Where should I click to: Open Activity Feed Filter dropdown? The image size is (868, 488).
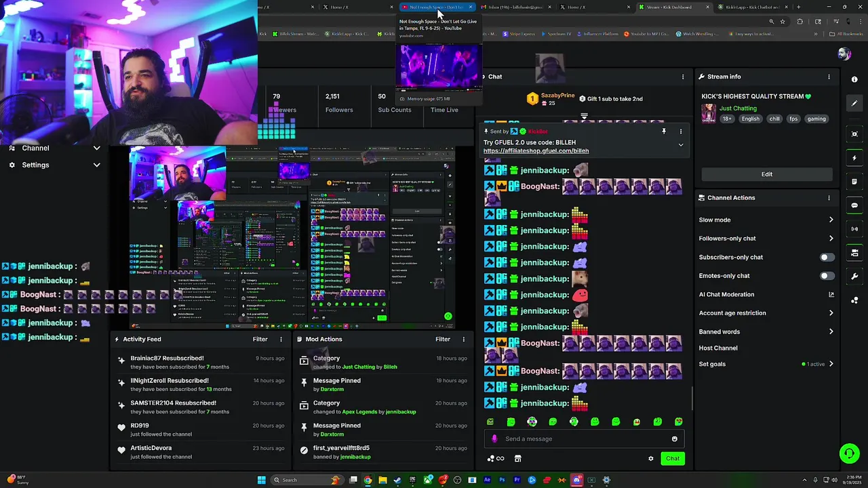click(260, 339)
